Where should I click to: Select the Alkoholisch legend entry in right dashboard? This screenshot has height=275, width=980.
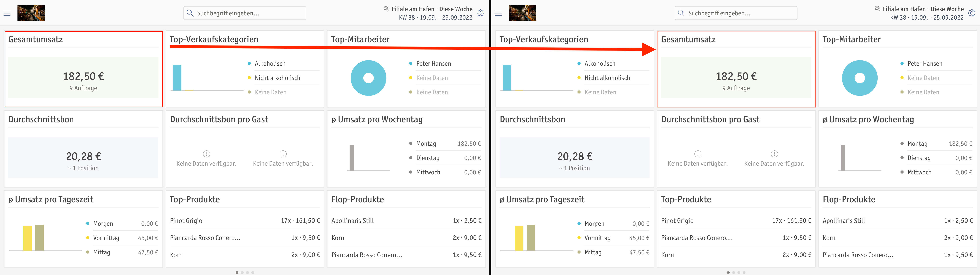[x=613, y=64]
